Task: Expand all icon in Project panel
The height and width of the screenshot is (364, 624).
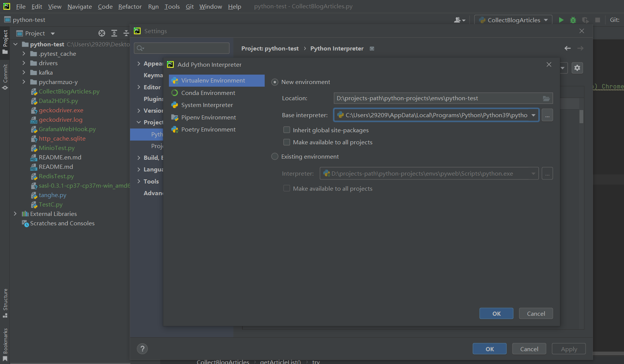Action: (114, 33)
